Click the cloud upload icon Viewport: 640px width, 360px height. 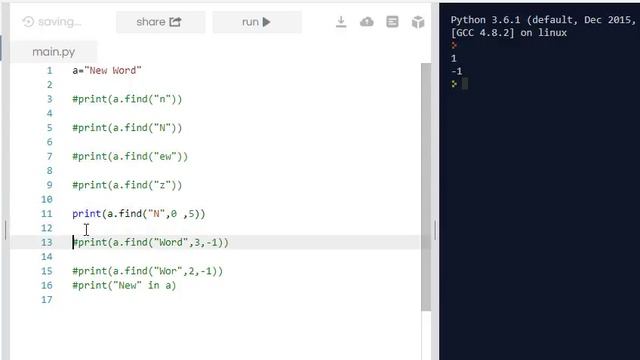367,22
